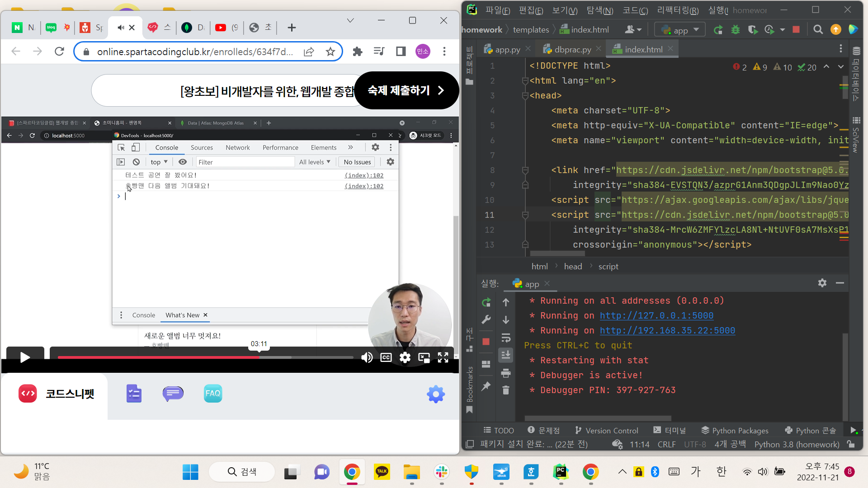Open the top context dropdown in DevTools

(159, 162)
